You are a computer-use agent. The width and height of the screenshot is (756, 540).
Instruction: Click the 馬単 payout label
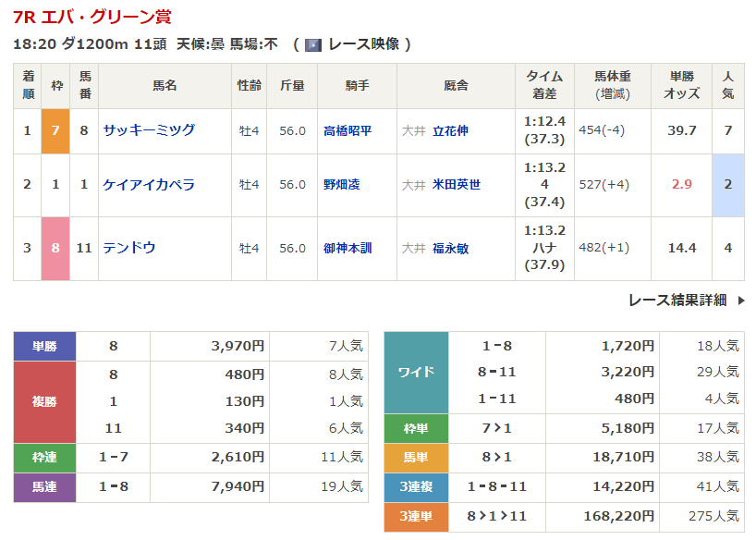coord(416,457)
